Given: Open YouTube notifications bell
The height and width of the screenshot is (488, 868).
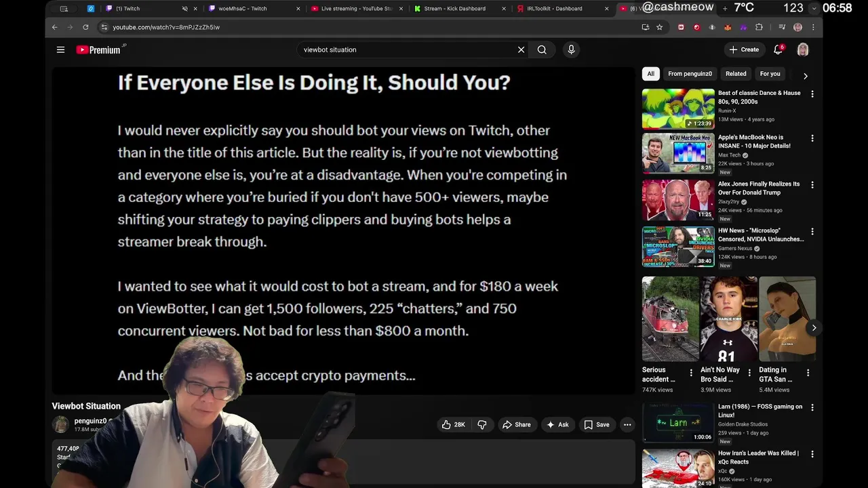Looking at the screenshot, I should coord(778,49).
